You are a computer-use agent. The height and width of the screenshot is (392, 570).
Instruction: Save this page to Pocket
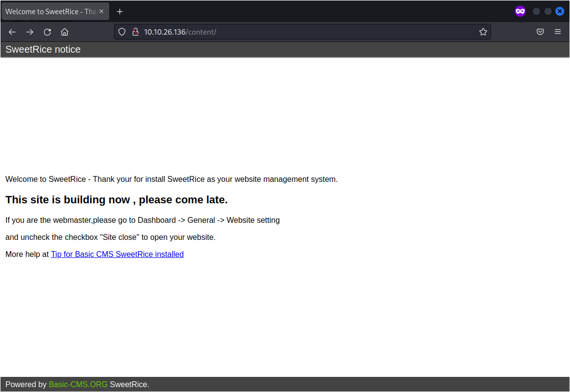(x=540, y=32)
